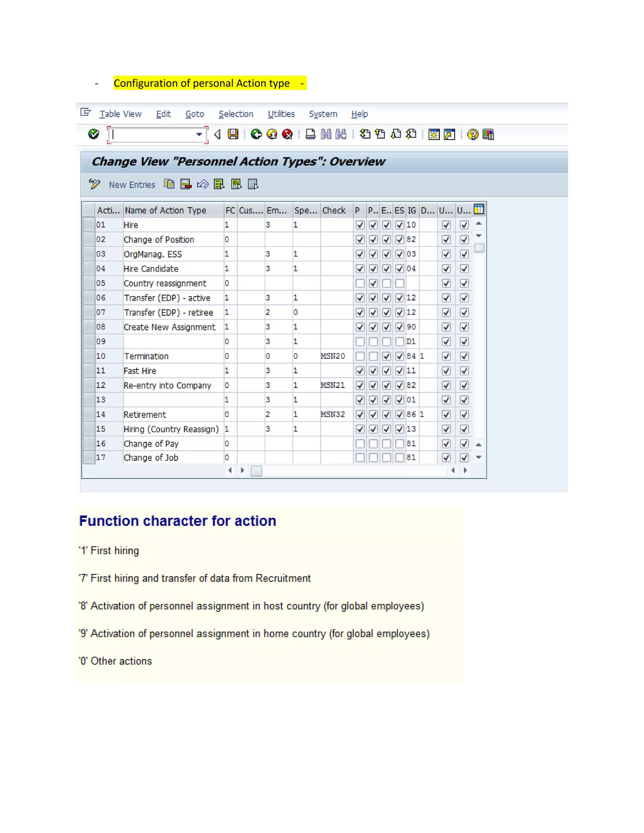The width and height of the screenshot is (644, 833).
Task: Click the New Entries button
Action: pyautogui.click(x=132, y=185)
